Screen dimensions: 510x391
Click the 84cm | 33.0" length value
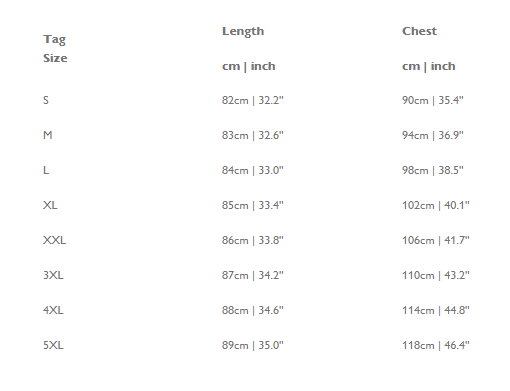pos(253,170)
